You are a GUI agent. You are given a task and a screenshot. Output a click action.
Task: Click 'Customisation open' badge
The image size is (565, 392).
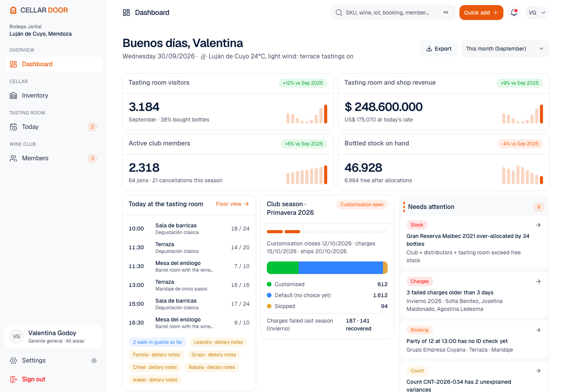click(362, 205)
